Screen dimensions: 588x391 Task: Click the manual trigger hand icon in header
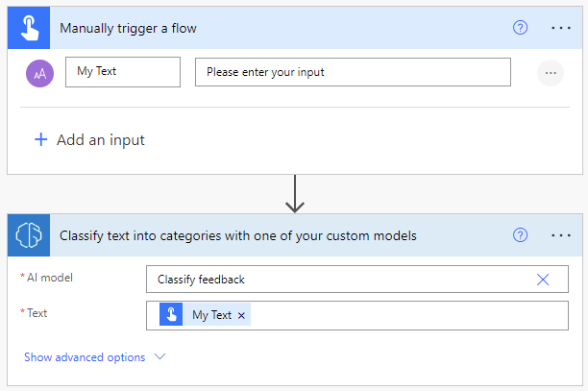[27, 28]
